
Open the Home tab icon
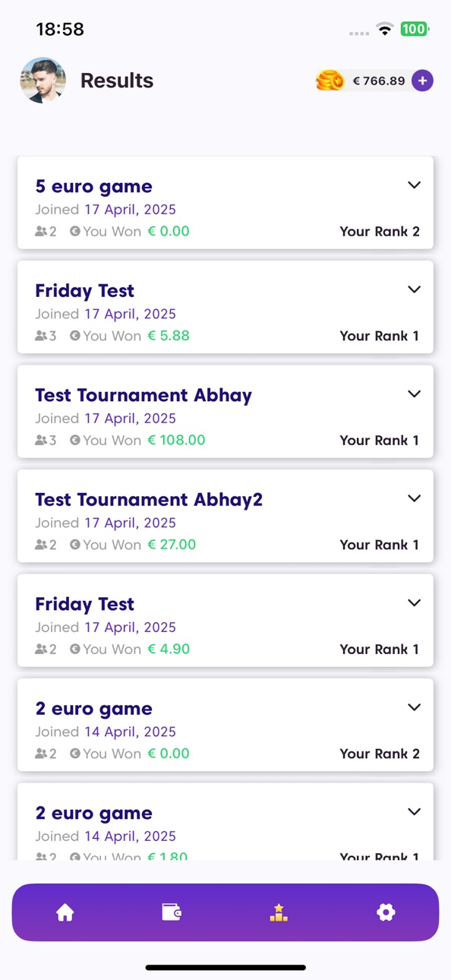tap(65, 912)
